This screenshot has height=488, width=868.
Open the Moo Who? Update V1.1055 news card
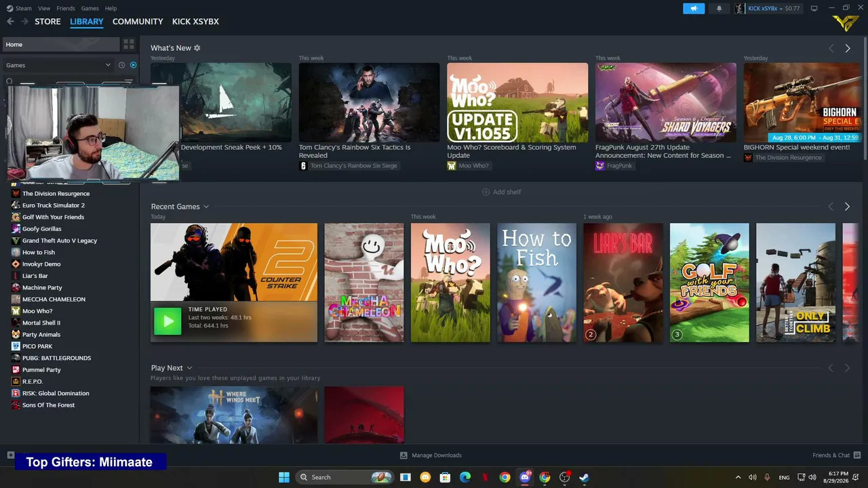point(517,103)
